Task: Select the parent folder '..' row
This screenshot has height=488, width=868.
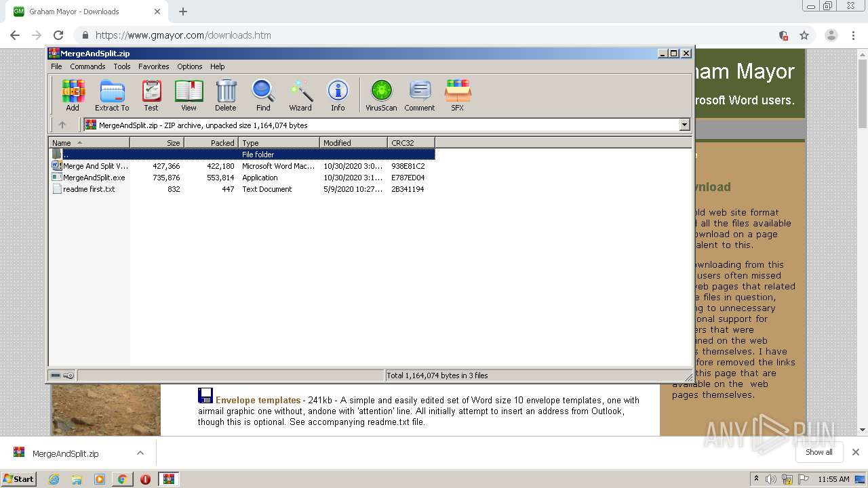Action: (242, 155)
